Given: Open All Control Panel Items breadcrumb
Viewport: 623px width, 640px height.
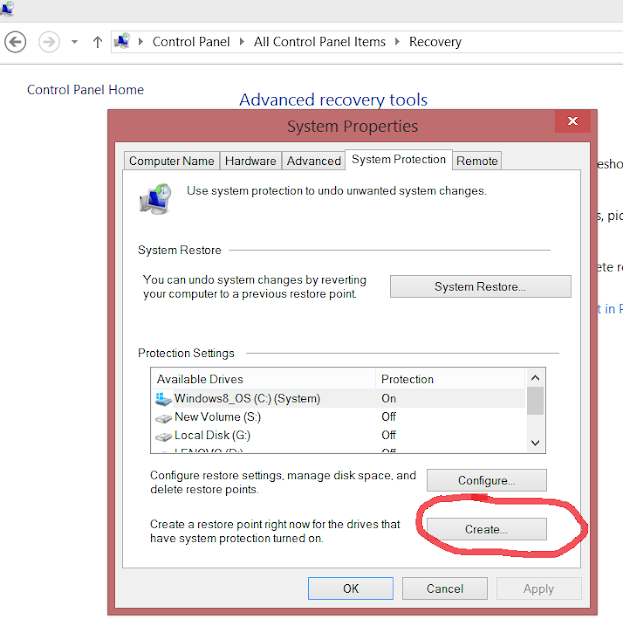Looking at the screenshot, I should (x=320, y=42).
